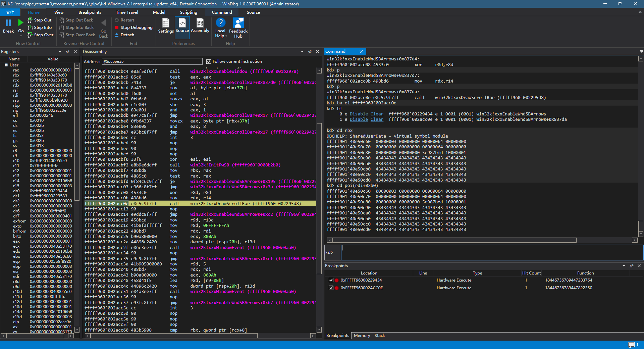Viewport: 644px width, 349px height.
Task: Click Restart in the ribbon
Action: click(124, 20)
